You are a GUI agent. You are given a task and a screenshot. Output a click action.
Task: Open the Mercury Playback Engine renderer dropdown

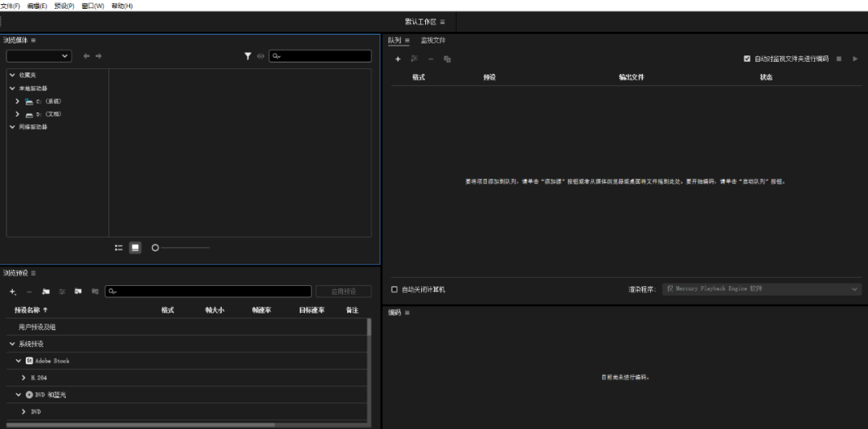point(761,289)
